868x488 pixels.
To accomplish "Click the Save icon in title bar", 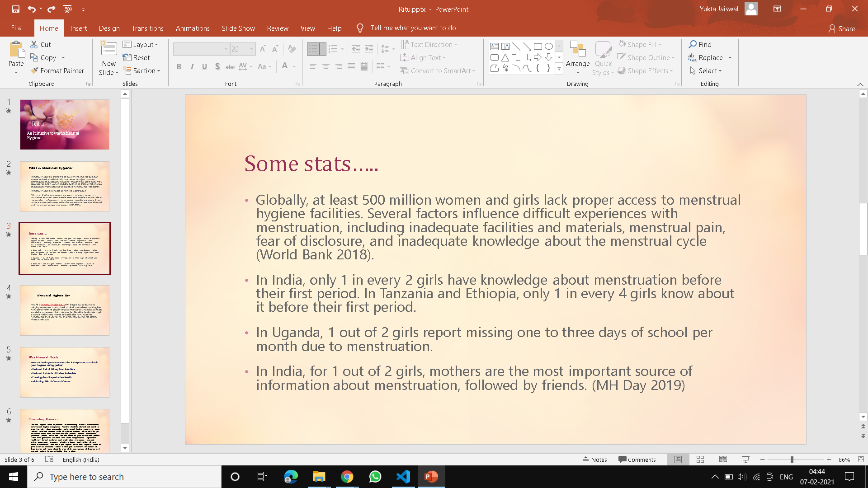I will coord(16,9).
